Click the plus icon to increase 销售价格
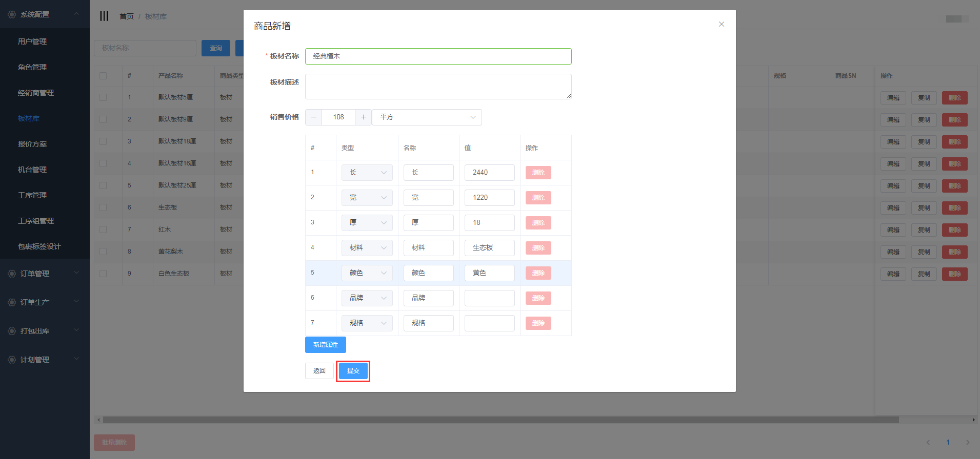 tap(363, 117)
